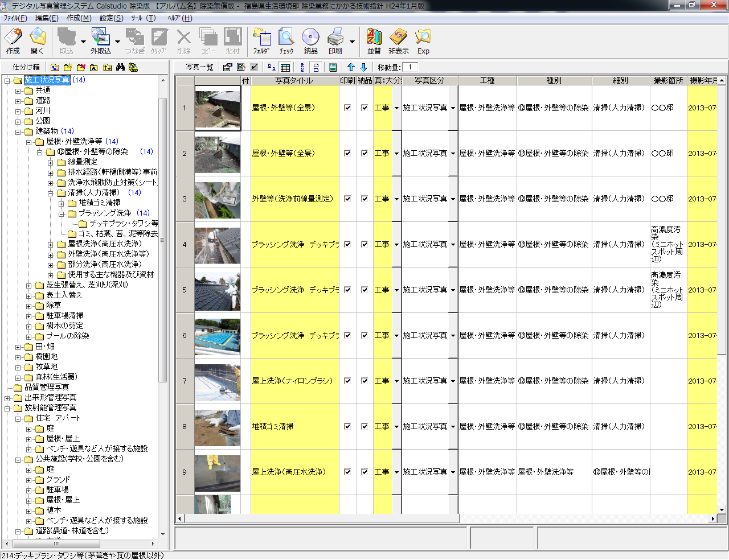Click the 写真タイトル column header
Image resolution: width=729 pixels, height=560 pixels.
tap(294, 81)
